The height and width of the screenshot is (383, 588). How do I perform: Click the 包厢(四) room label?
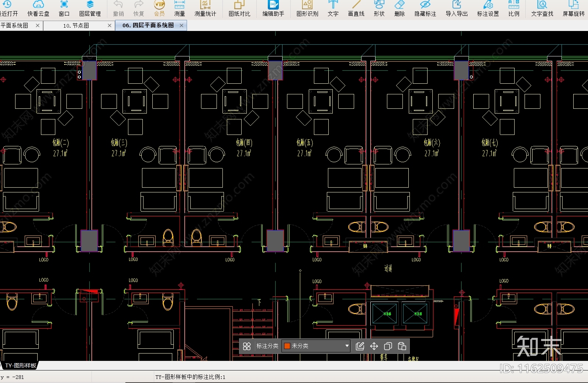pos(244,143)
